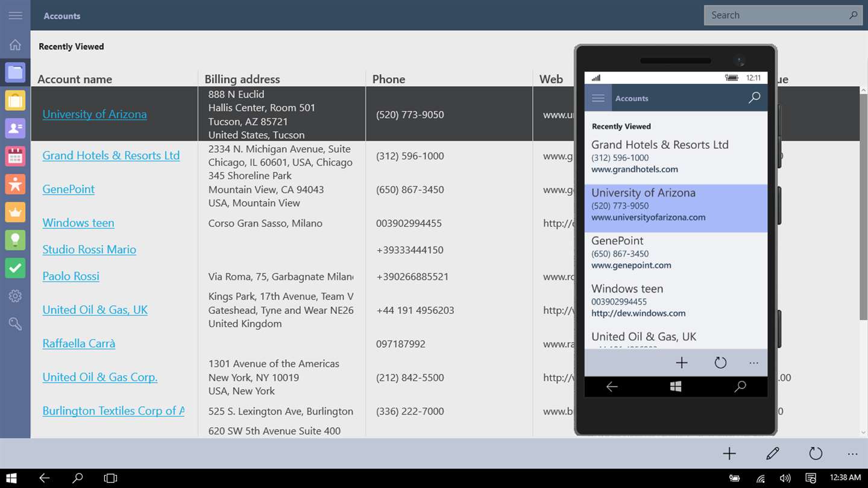The width and height of the screenshot is (868, 488).
Task: Add new account with plus button
Action: pyautogui.click(x=729, y=454)
